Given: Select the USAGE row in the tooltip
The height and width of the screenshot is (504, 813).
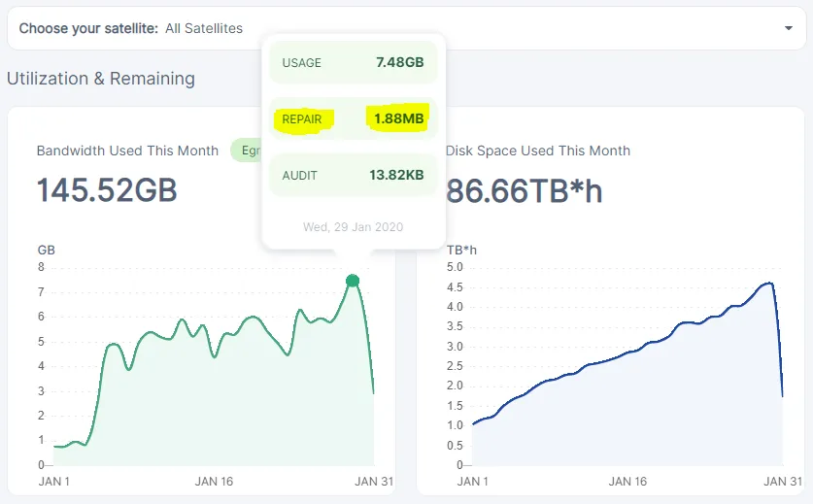Looking at the screenshot, I should 353,62.
